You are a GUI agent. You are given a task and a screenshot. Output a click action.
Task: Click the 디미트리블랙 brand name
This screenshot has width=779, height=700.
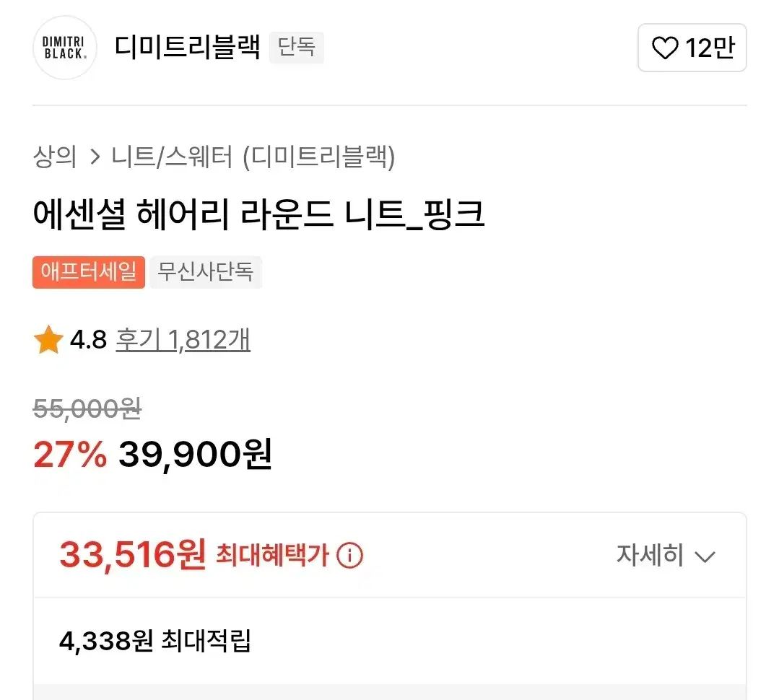click(x=187, y=47)
